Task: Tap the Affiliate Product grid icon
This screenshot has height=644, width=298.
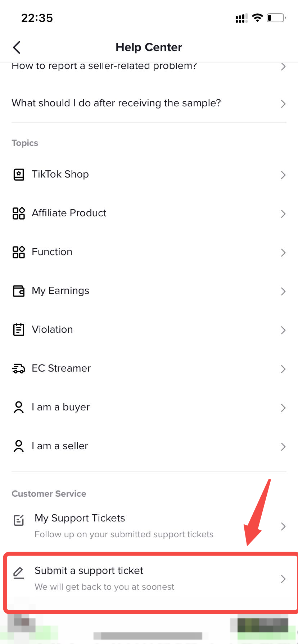Action: click(x=19, y=213)
